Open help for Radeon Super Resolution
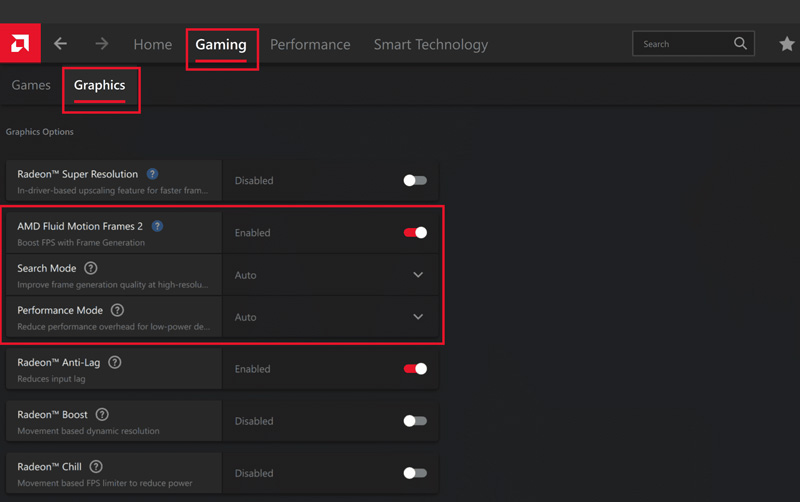This screenshot has height=502, width=800. tap(152, 174)
